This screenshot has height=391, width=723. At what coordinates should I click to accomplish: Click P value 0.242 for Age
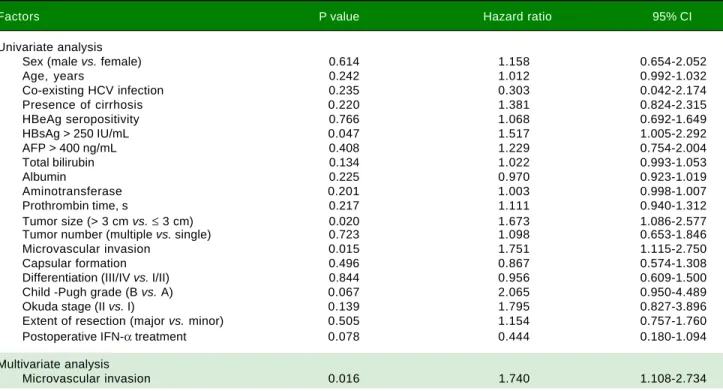(x=344, y=76)
